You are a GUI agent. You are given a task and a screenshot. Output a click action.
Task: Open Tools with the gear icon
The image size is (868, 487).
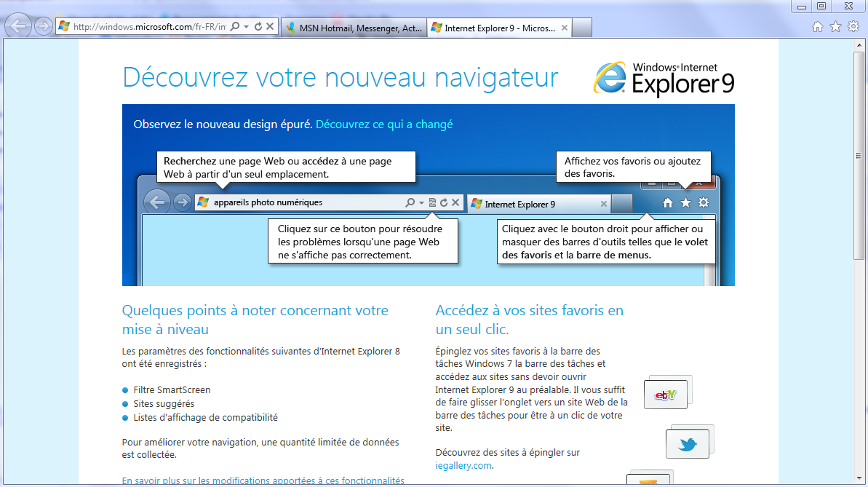pyautogui.click(x=853, y=26)
